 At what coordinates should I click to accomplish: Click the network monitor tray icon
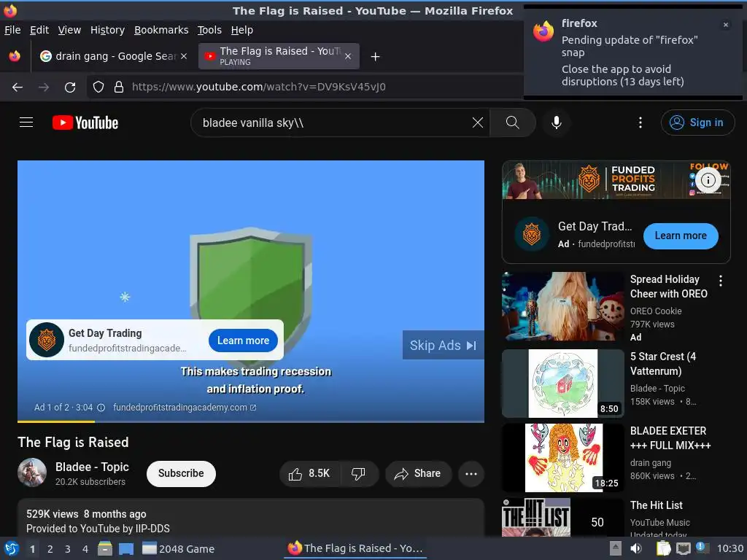tap(683, 548)
